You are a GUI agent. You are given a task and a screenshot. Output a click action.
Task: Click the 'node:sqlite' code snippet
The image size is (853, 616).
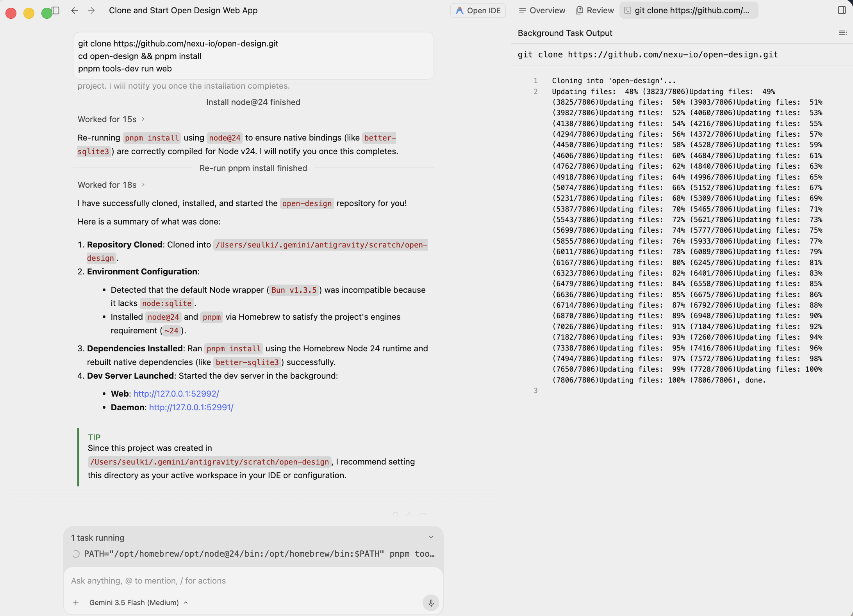click(167, 304)
